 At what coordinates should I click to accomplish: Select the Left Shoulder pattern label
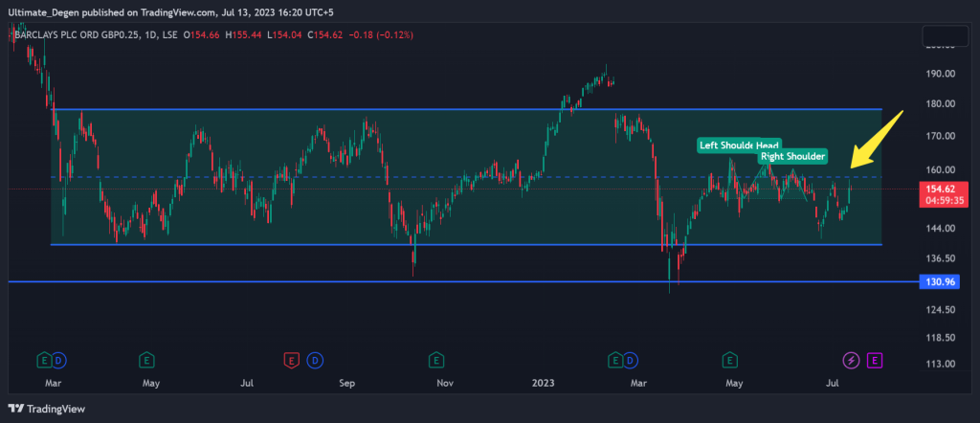(x=728, y=145)
